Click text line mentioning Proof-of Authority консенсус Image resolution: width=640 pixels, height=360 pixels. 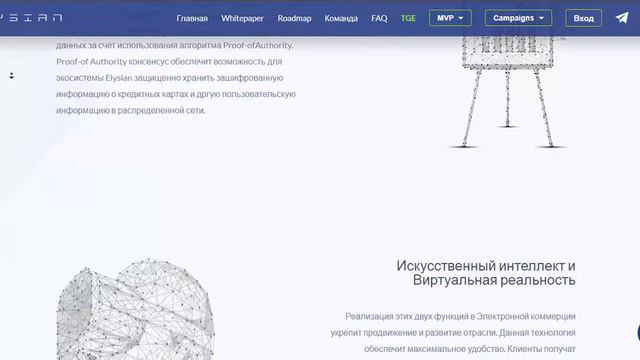[x=169, y=62]
